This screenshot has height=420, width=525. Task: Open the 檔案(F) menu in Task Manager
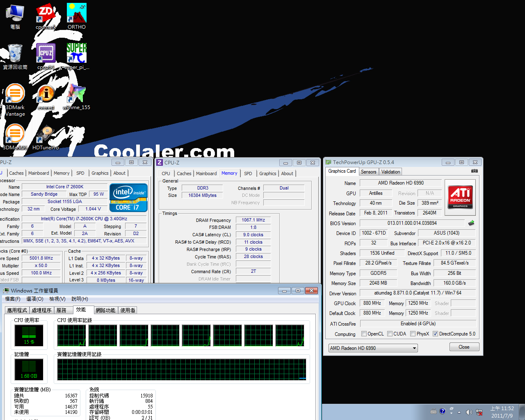13,299
